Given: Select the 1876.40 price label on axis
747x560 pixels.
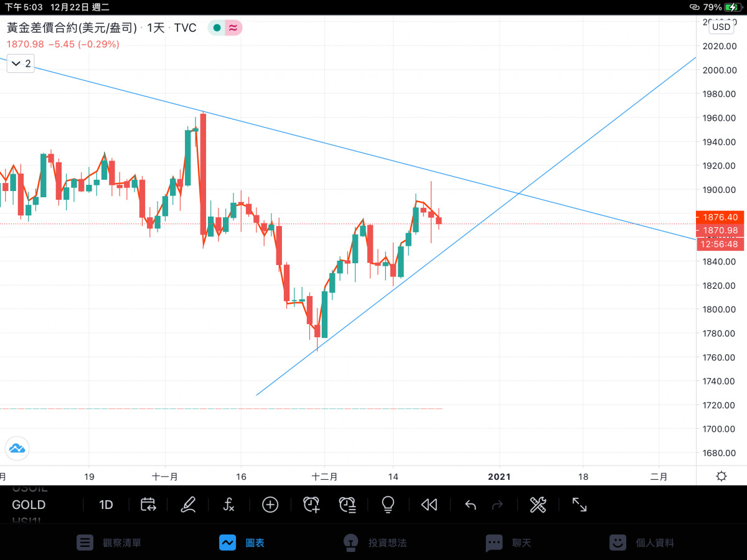Looking at the screenshot, I should tap(720, 217).
